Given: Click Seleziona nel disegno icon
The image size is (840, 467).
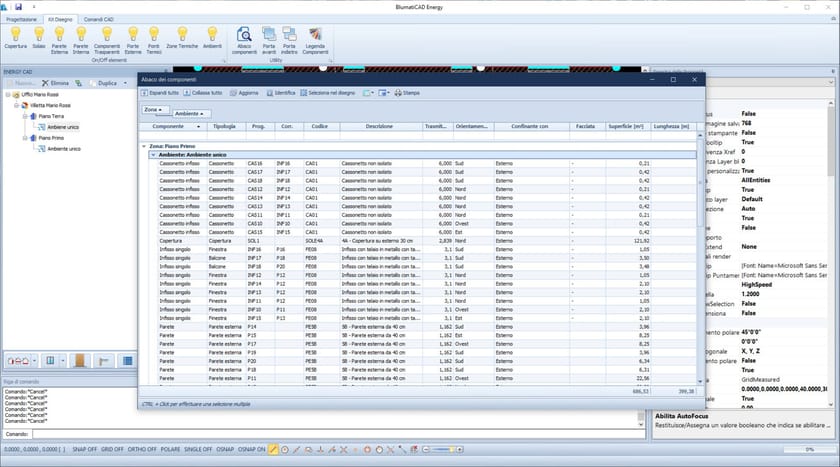Looking at the screenshot, I should [x=303, y=92].
